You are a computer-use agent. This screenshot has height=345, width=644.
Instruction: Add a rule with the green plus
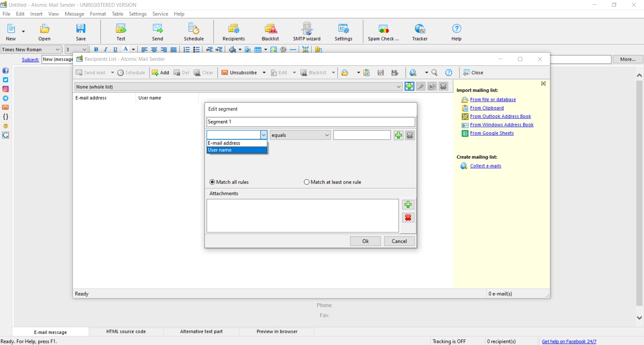tap(398, 135)
